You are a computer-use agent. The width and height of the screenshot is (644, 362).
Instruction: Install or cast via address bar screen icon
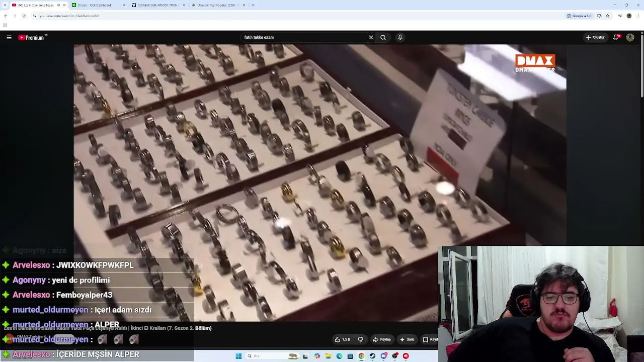pos(599,16)
